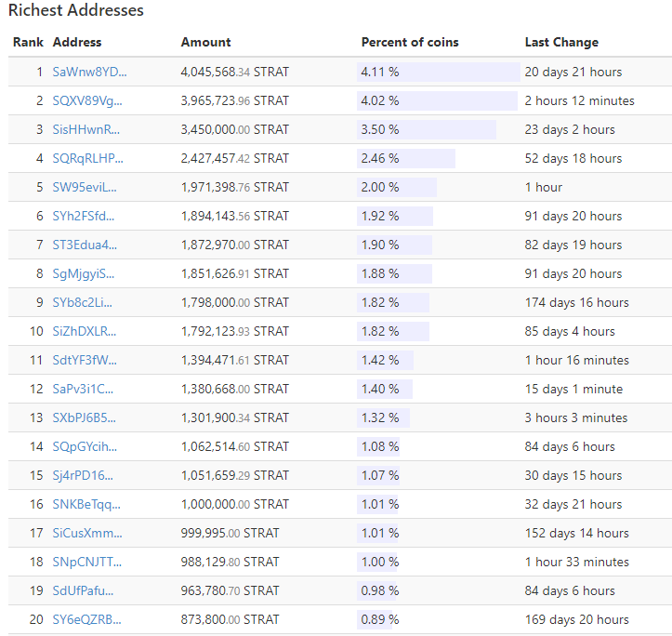Click last change '152 days 14 hours'
This screenshot has width=672, height=636.
pyautogui.click(x=577, y=533)
